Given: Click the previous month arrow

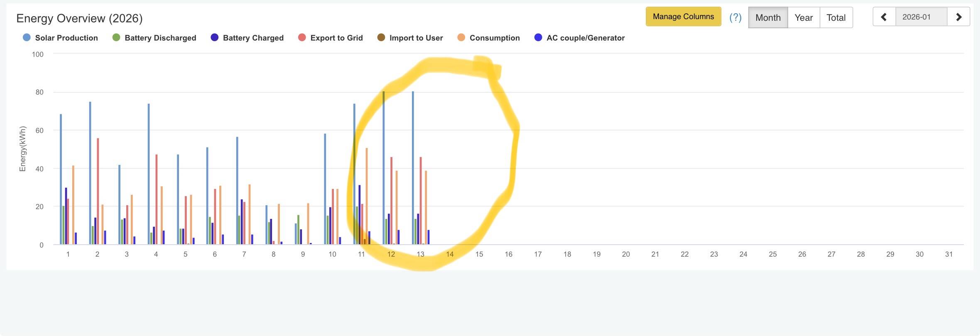Looking at the screenshot, I should point(884,17).
